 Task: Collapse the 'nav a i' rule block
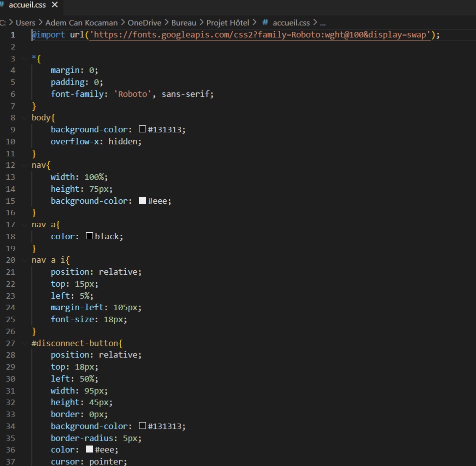pos(25,260)
